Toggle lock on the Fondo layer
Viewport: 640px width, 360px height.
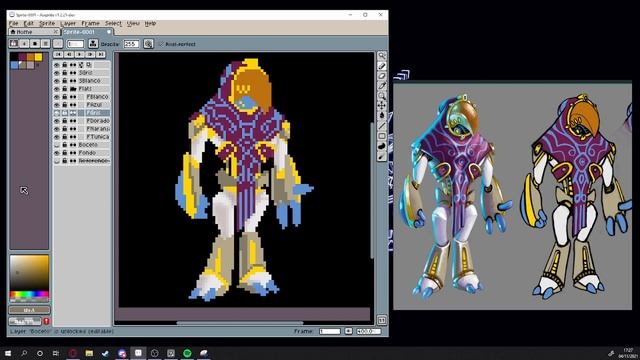coord(64,153)
